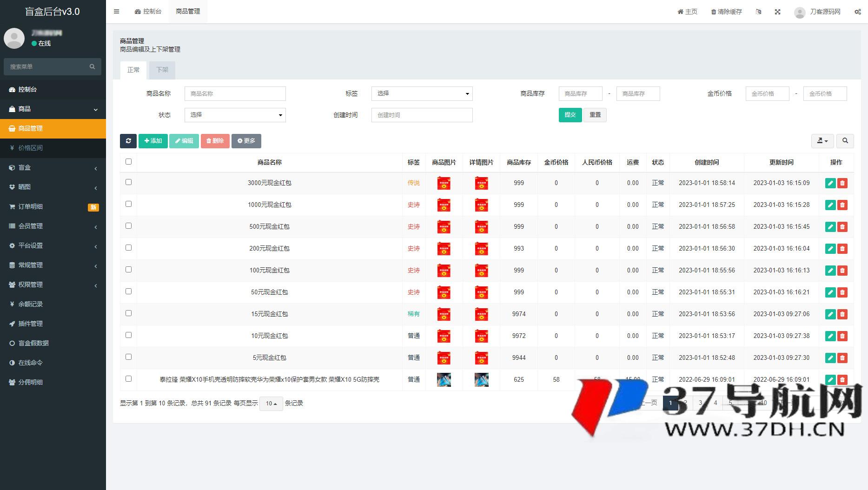Edit the 3000元现金红包 row with pencil icon

pos(830,183)
